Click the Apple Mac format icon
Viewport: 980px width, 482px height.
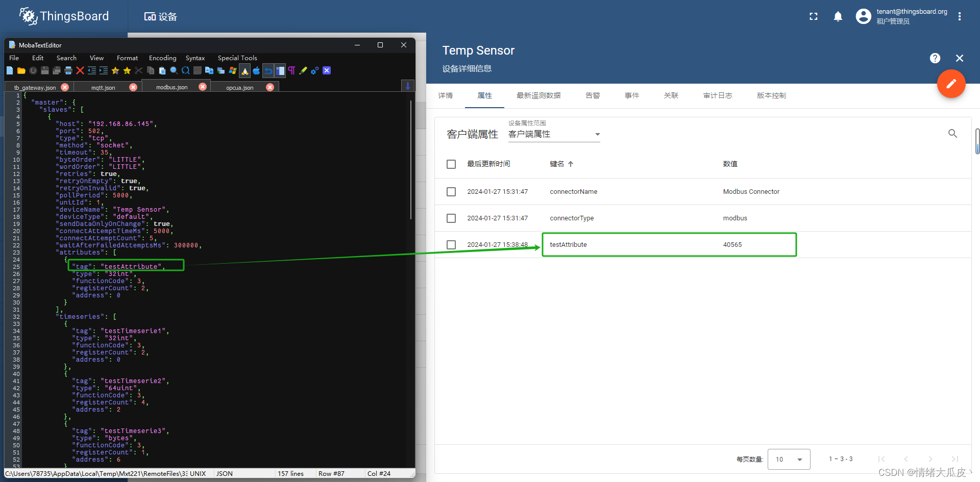256,70
